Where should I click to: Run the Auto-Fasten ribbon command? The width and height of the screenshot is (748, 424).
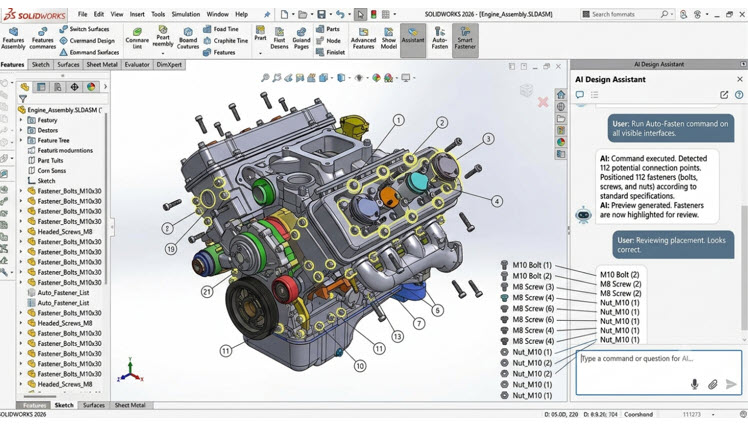tap(439, 38)
